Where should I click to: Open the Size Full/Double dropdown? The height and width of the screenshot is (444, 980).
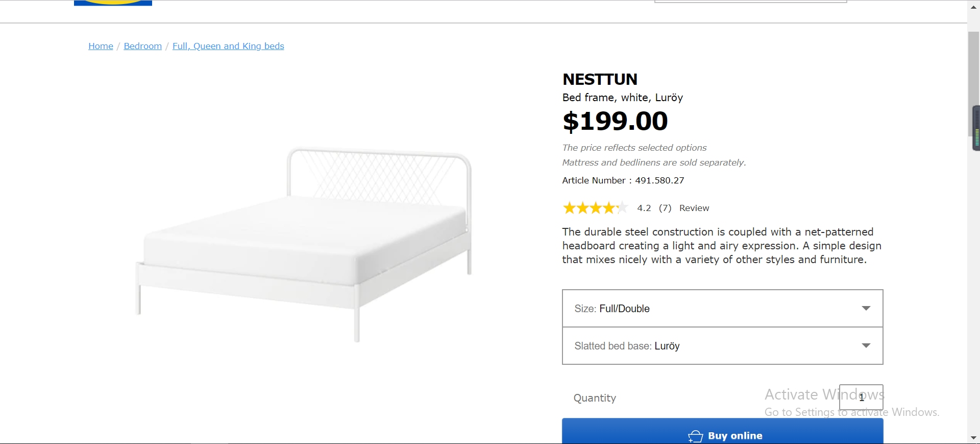tap(722, 309)
